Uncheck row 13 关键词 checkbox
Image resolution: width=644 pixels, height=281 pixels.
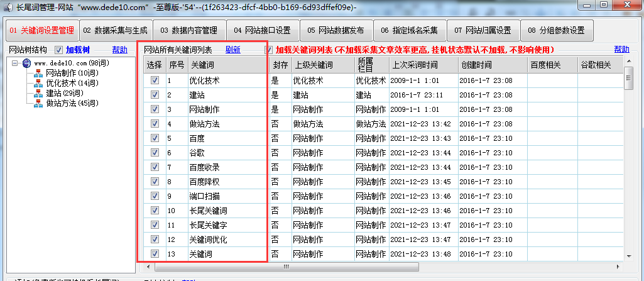(x=155, y=254)
